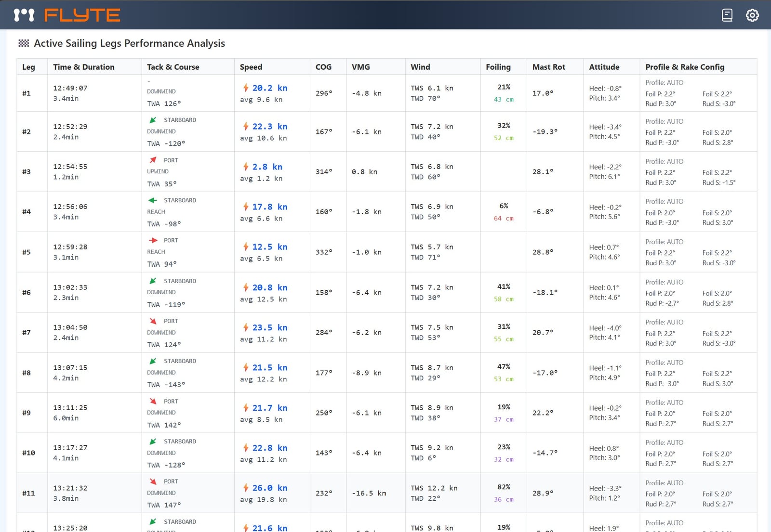Click the Tack & Course column header
The height and width of the screenshot is (532, 771).
(173, 67)
